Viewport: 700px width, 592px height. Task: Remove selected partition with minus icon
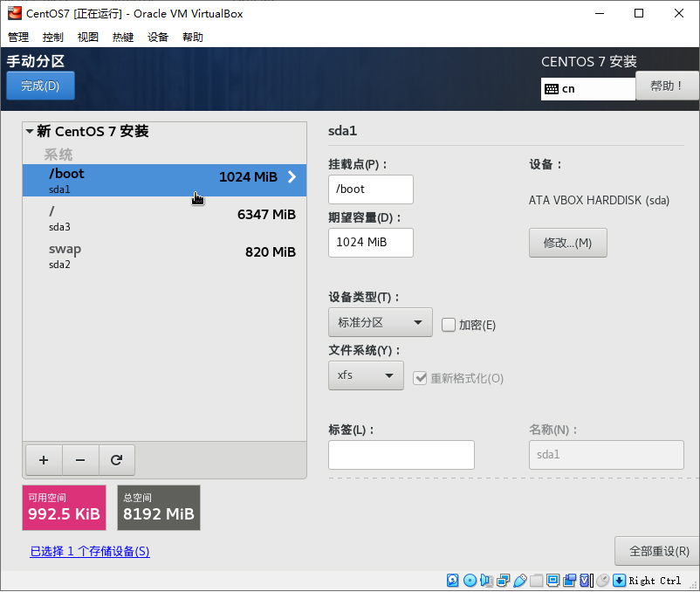80,460
